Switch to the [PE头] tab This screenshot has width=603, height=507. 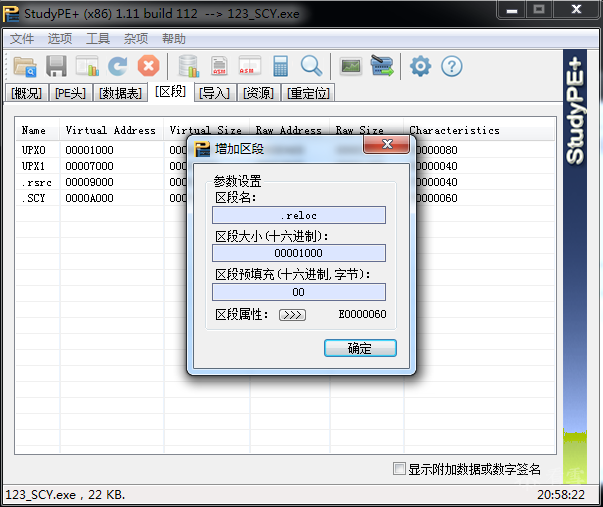[x=70, y=93]
